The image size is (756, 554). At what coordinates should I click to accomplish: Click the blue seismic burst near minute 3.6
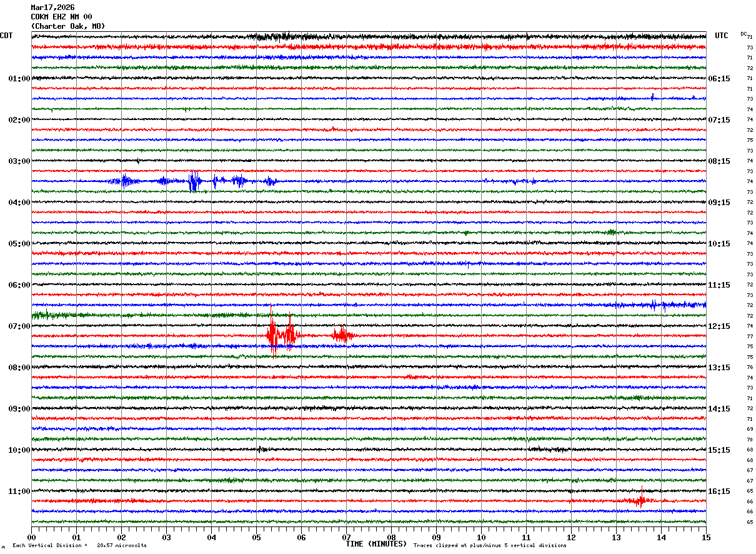(195, 181)
